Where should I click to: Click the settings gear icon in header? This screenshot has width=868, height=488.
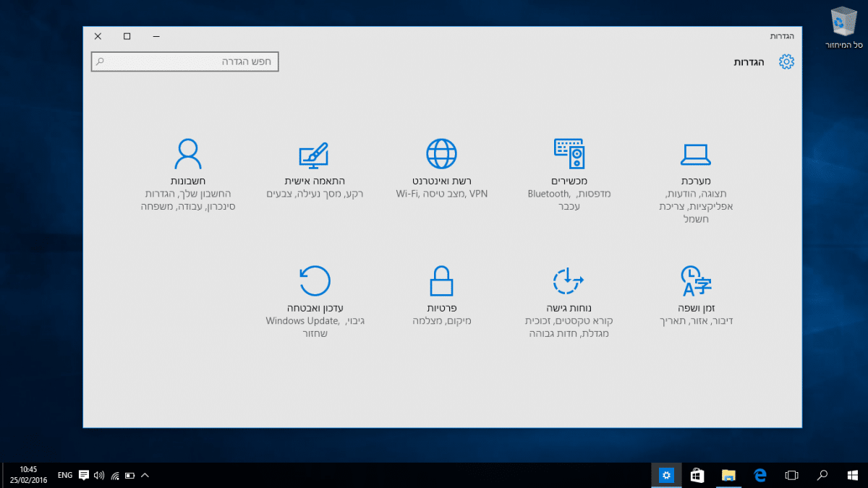(786, 62)
